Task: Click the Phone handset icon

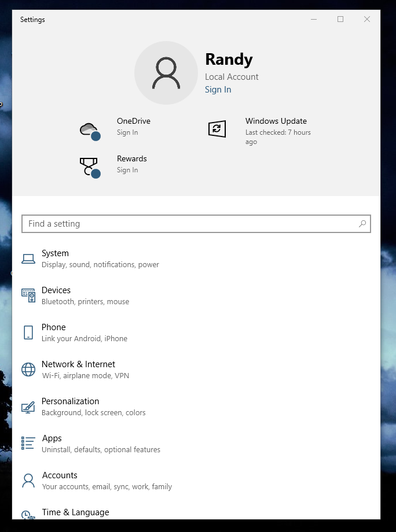Action: pyautogui.click(x=28, y=332)
